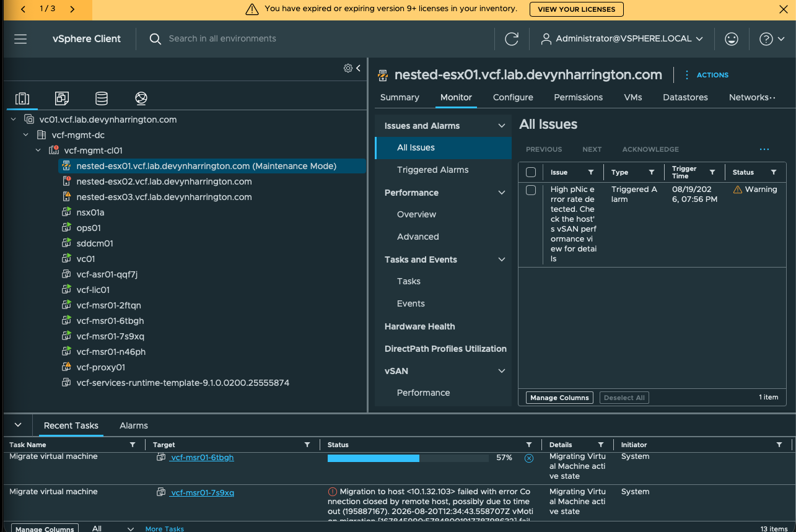Switch to the VMs tab
The width and height of the screenshot is (796, 532).
[x=633, y=97]
